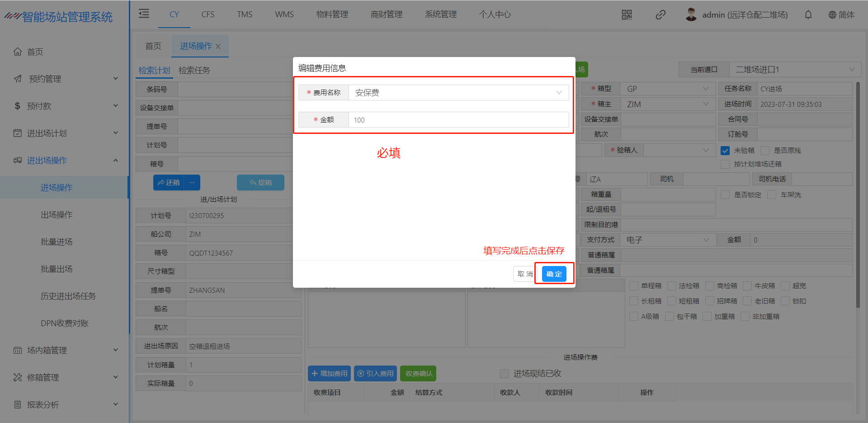868x423 pixels.
Task: Click the 金额 input field in dialog
Action: tap(458, 120)
